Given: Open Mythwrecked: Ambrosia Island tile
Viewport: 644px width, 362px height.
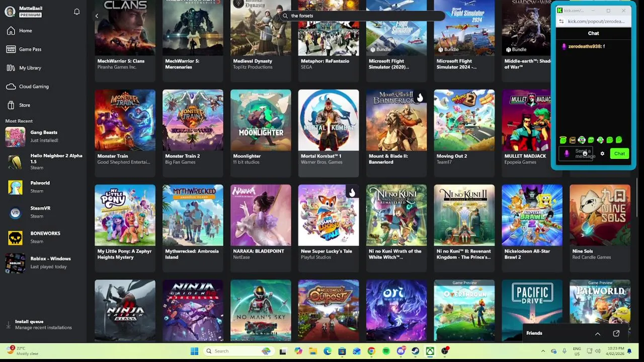Looking at the screenshot, I should (193, 228).
